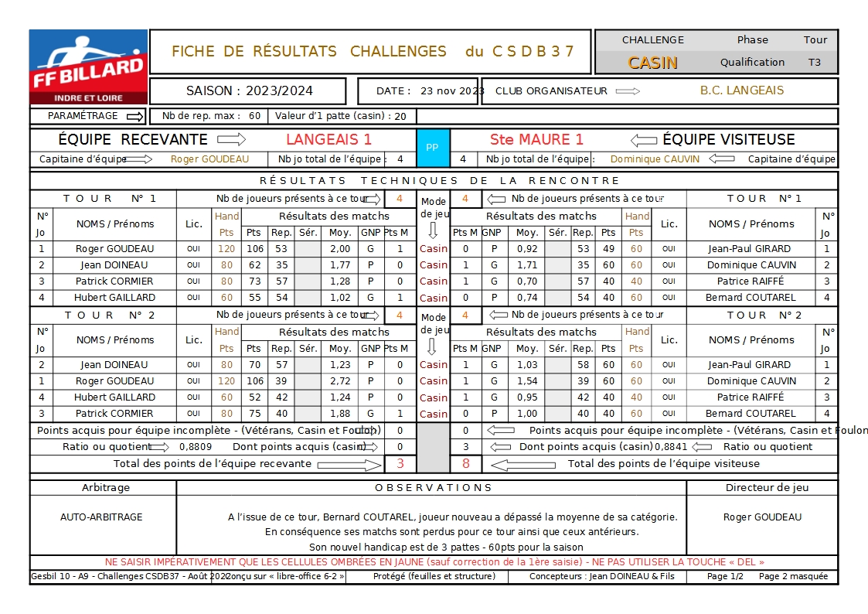
Task: Click the Valeur d'1 patte (casin) value 20
Action: pos(400,116)
